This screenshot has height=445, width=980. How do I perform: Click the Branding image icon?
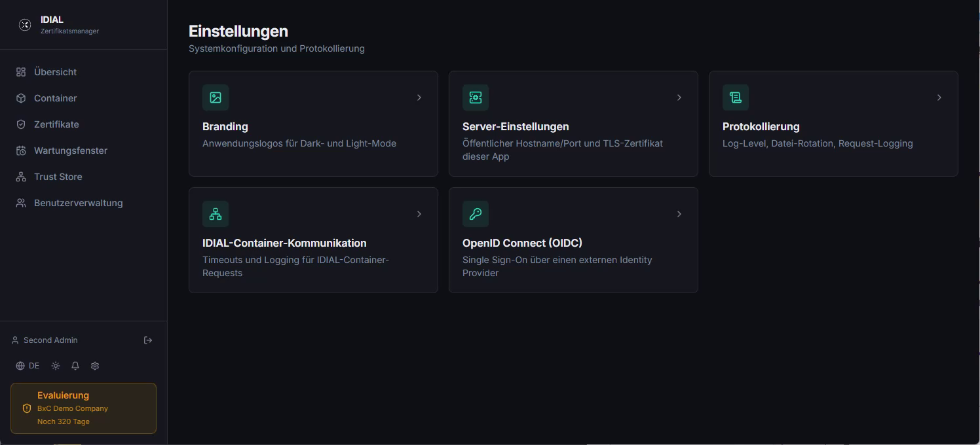click(x=216, y=98)
